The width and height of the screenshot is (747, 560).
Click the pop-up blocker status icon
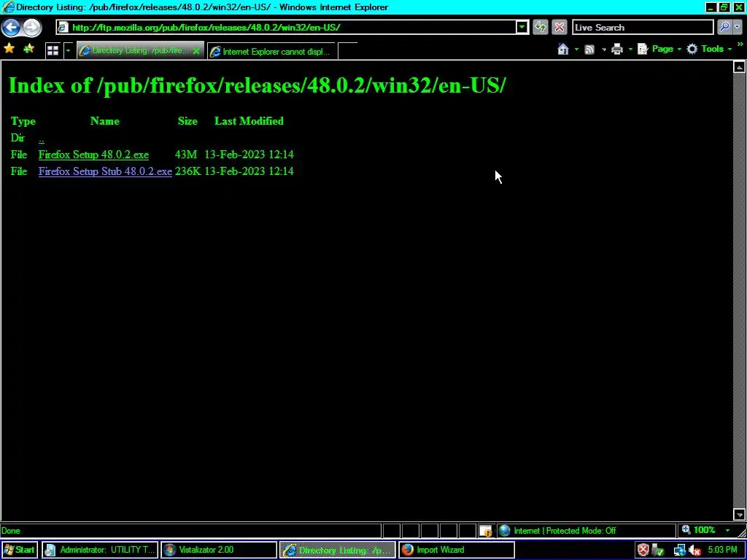pos(485,531)
